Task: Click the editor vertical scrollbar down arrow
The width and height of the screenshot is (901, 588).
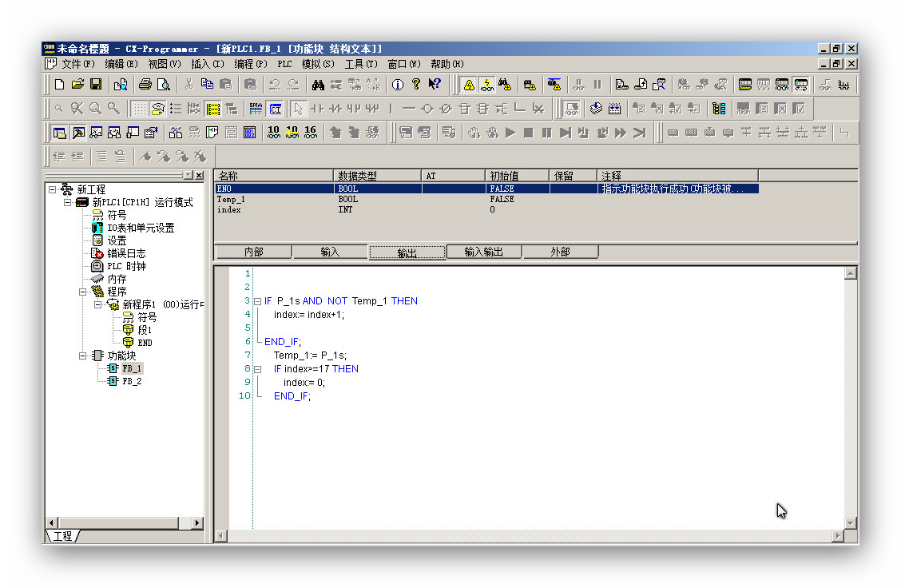Action: (x=850, y=522)
